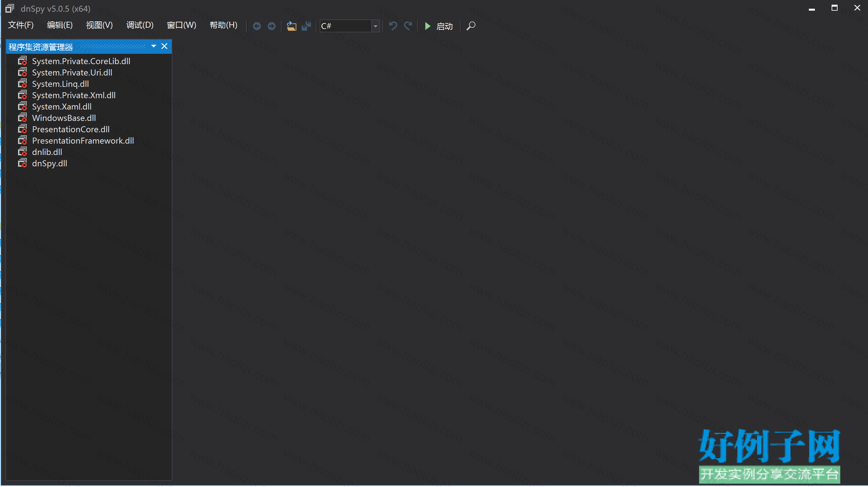868x487 pixels.
Task: Select dnSpy.dll in the tree
Action: pos(49,164)
